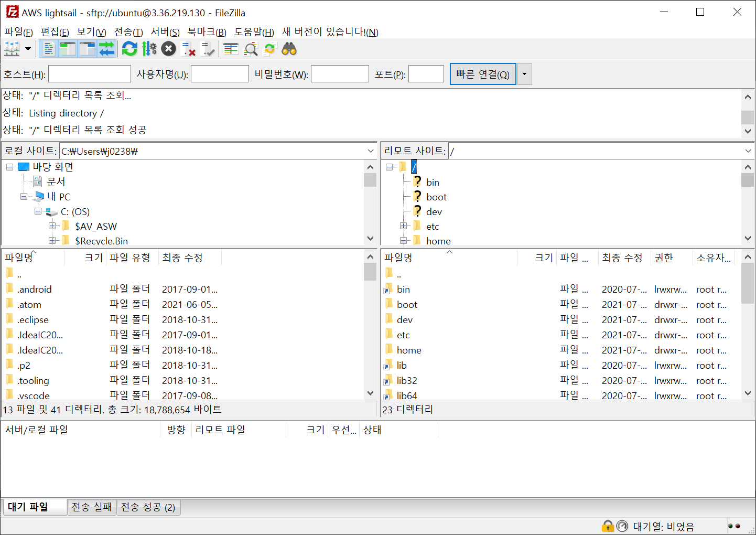Select the .p2 folder in local list
Screen dimensions: 756x535
(24, 365)
